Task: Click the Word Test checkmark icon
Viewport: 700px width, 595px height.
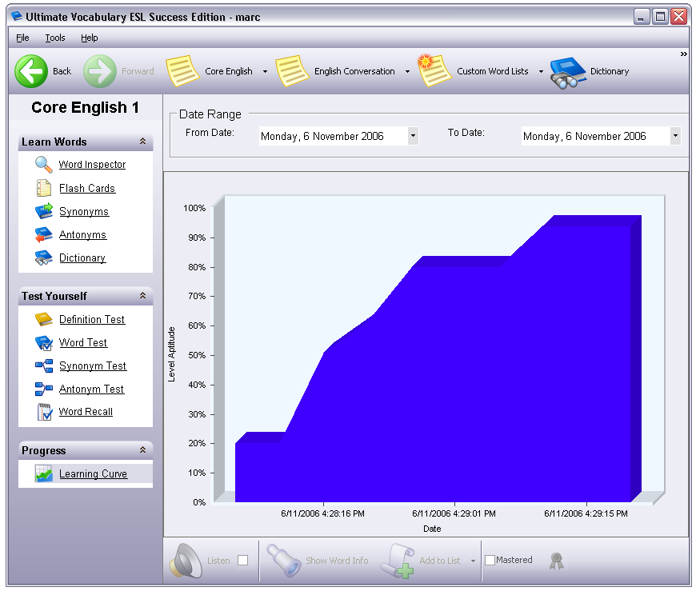Action: pyautogui.click(x=44, y=343)
